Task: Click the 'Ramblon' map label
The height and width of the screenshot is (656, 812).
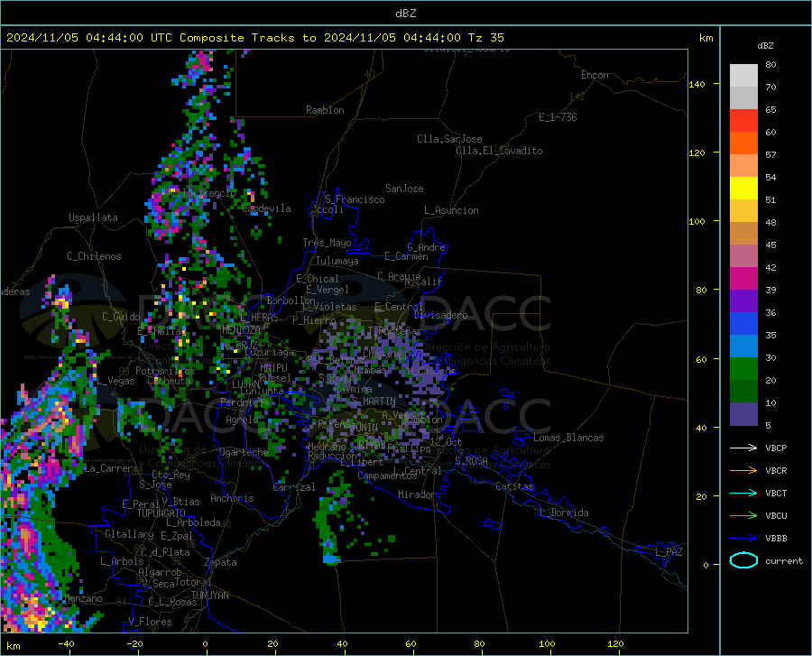Action: 325,110
